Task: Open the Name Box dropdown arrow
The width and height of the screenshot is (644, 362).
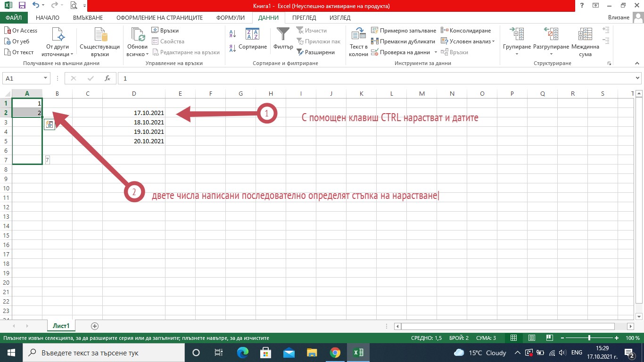Action: click(46, 78)
